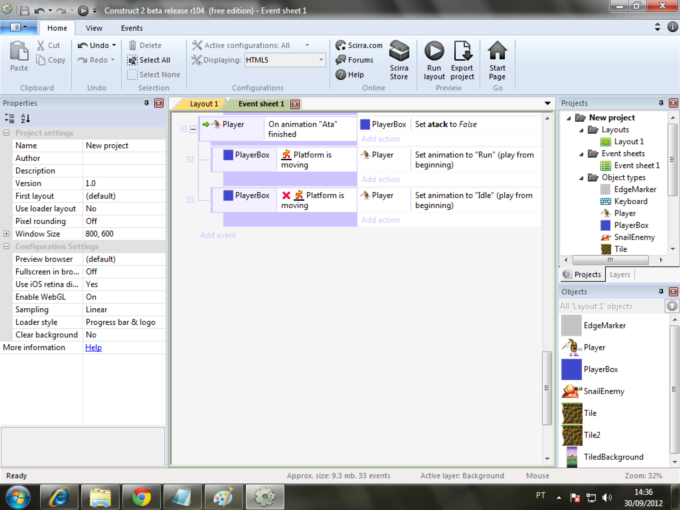Open the application file menu button
The height and width of the screenshot is (510, 680).
(18, 27)
